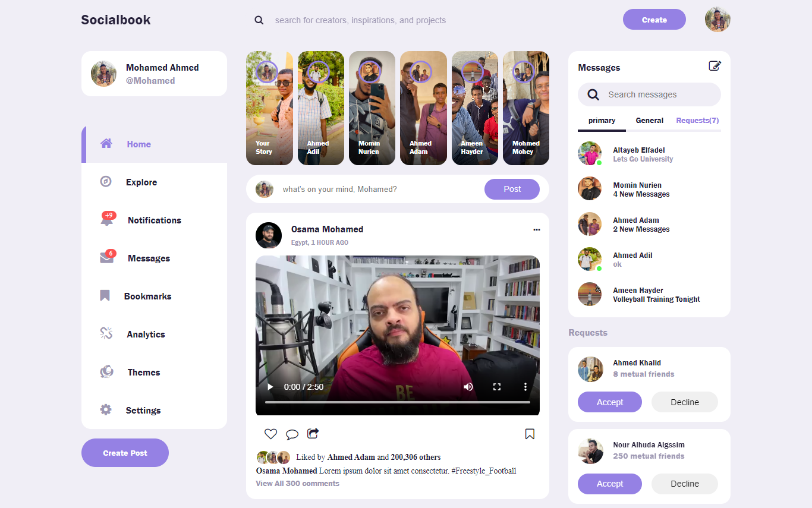The width and height of the screenshot is (812, 508).
Task: Mute the video with the speaker icon
Action: point(468,387)
